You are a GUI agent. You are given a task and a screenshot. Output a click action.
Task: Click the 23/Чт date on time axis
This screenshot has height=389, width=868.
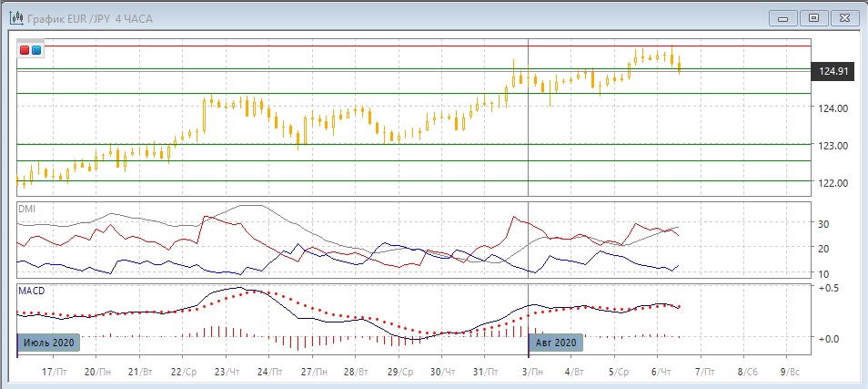226,373
